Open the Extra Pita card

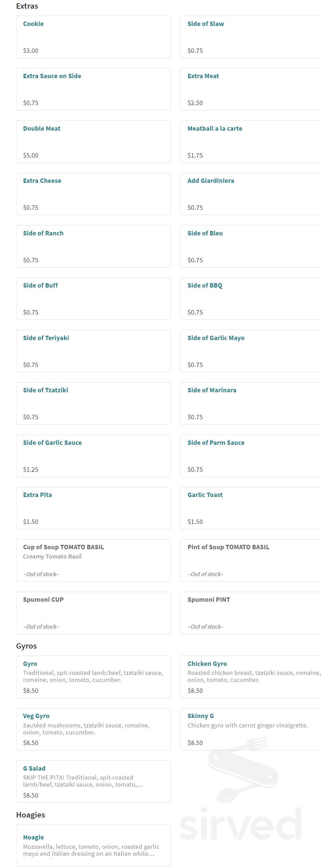tap(93, 508)
